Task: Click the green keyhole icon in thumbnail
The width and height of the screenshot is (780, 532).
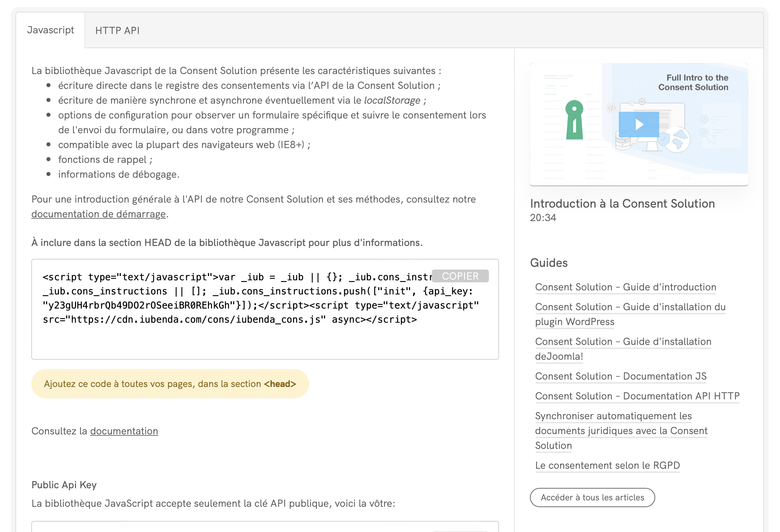Action: (574, 120)
